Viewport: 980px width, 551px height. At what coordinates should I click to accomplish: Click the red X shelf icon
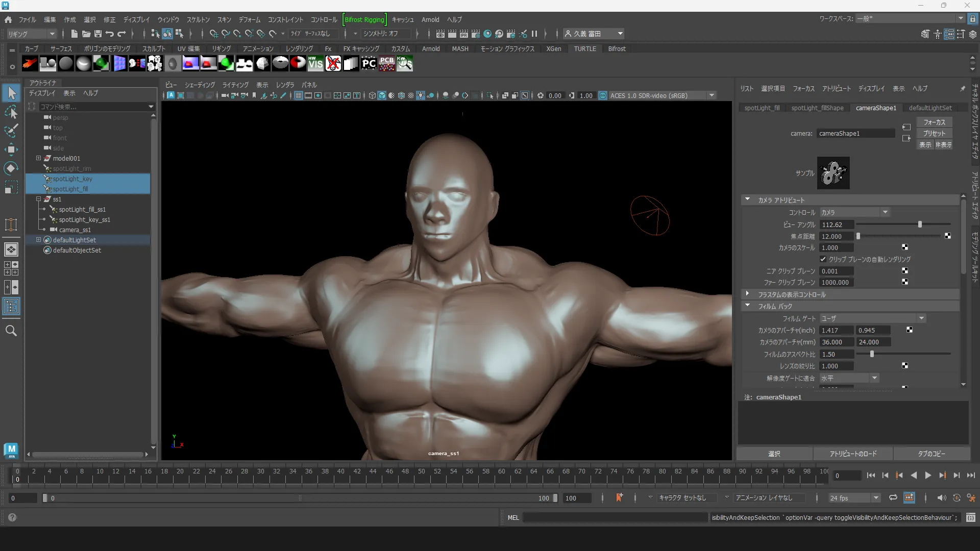click(333, 64)
